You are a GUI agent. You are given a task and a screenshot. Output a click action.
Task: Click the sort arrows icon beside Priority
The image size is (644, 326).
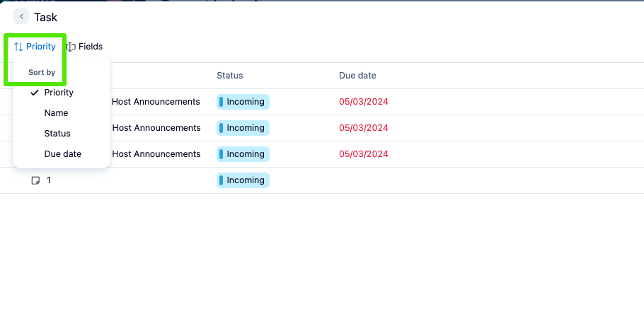pos(18,47)
